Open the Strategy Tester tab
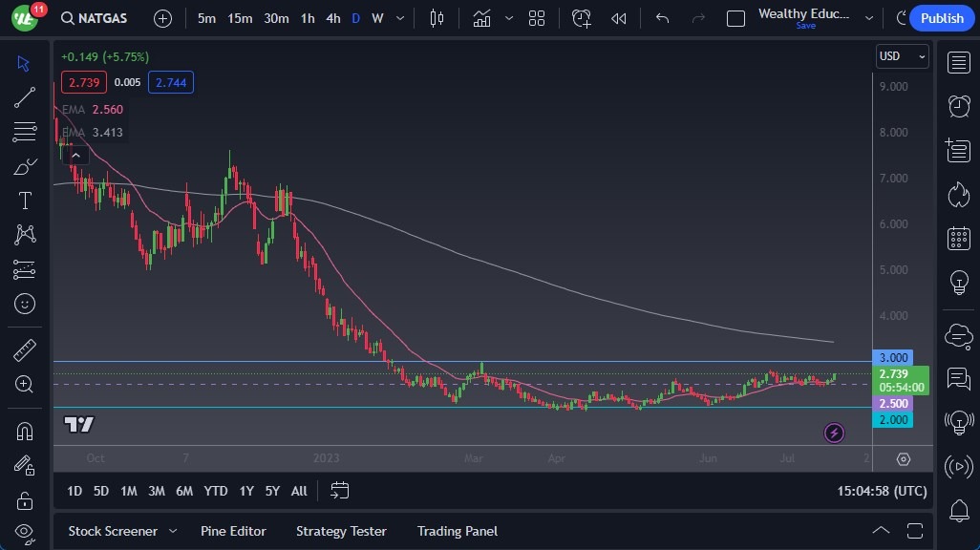The image size is (980, 550). coord(341,531)
